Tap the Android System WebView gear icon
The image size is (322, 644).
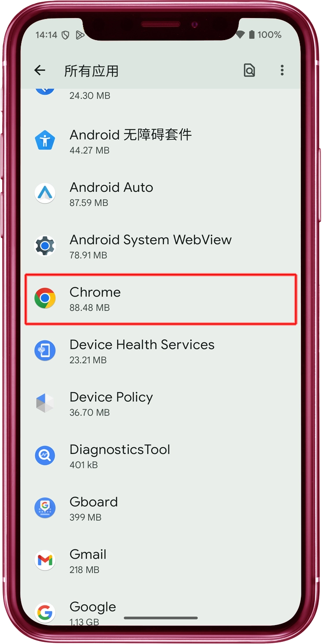[x=45, y=246]
